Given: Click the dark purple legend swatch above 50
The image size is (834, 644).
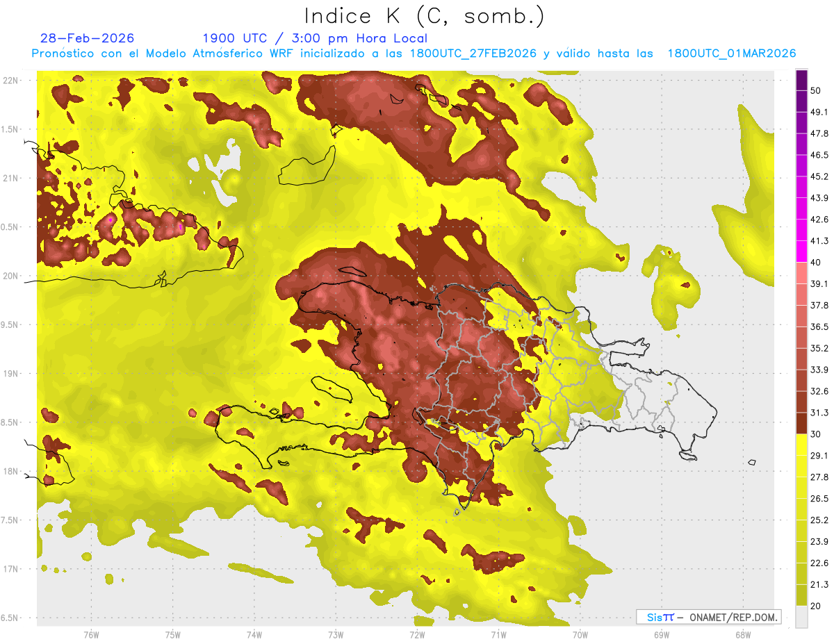Looking at the screenshot, I should [x=801, y=79].
